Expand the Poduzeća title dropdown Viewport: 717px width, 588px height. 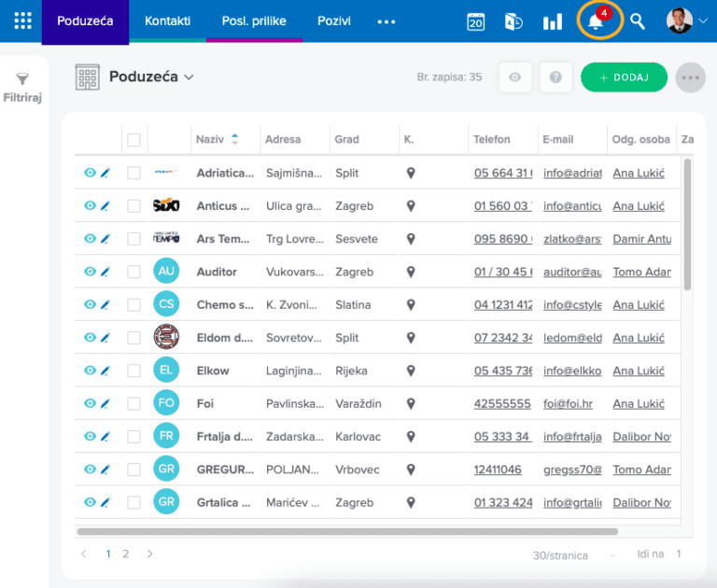189,77
